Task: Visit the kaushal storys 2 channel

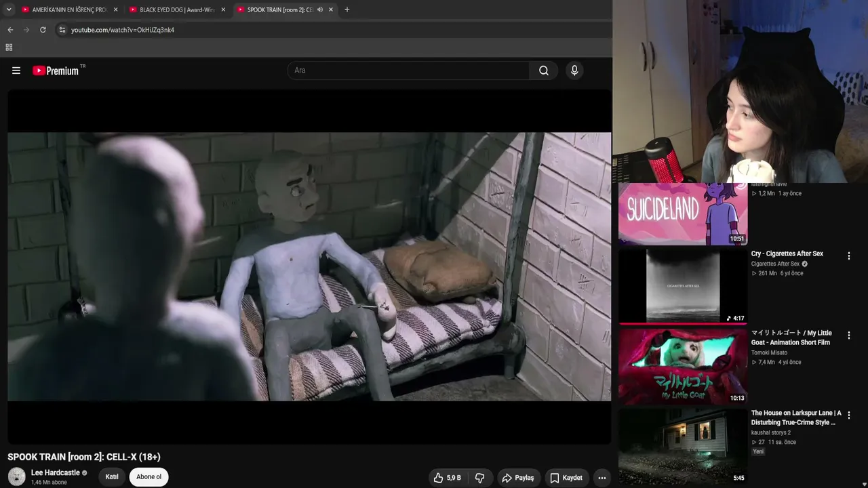Action: [771, 432]
